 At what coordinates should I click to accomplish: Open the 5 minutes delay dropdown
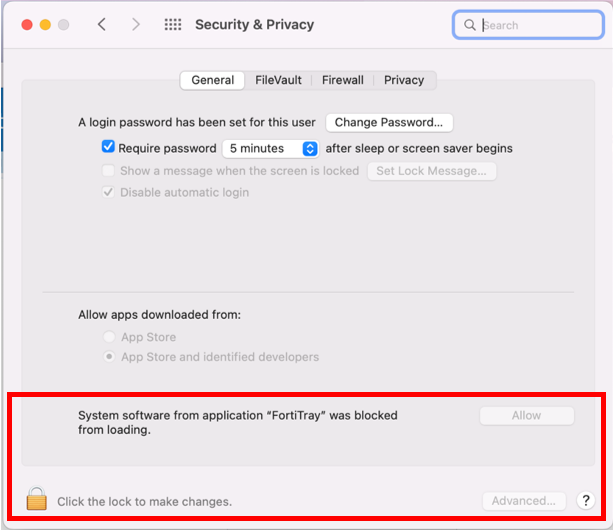point(271,149)
